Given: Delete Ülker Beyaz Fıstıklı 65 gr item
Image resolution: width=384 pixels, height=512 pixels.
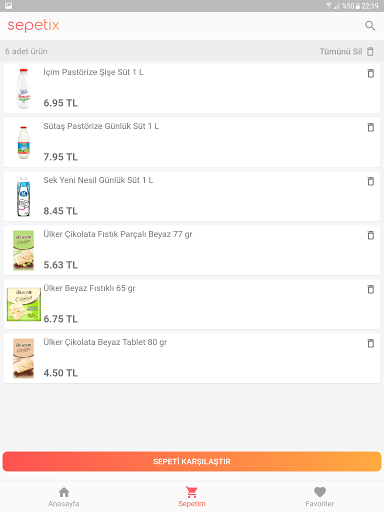Looking at the screenshot, I should (x=371, y=289).
